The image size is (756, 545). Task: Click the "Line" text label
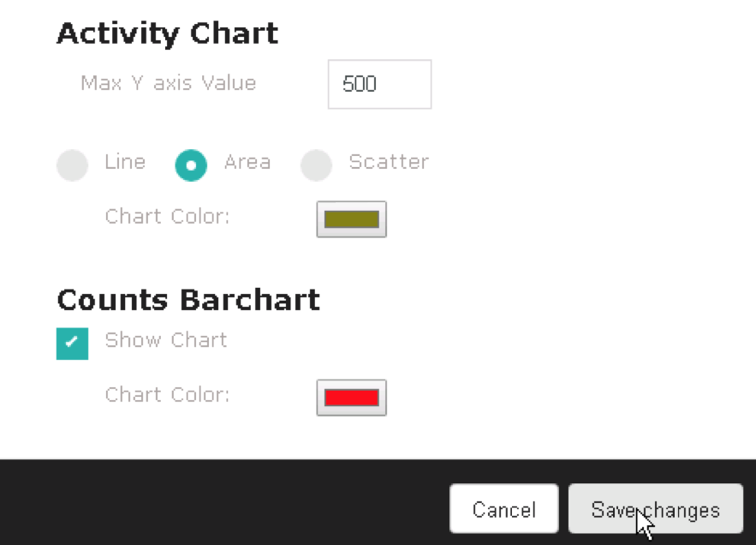point(125,162)
